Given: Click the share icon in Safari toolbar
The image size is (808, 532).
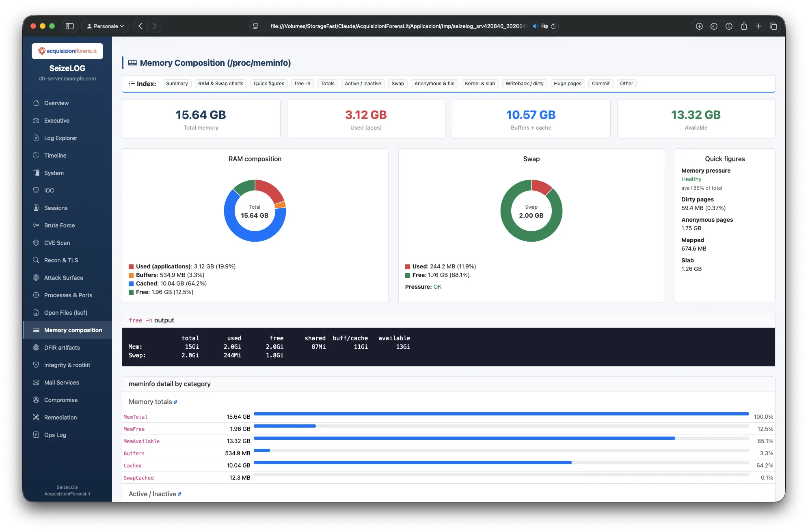Looking at the screenshot, I should tap(744, 26).
